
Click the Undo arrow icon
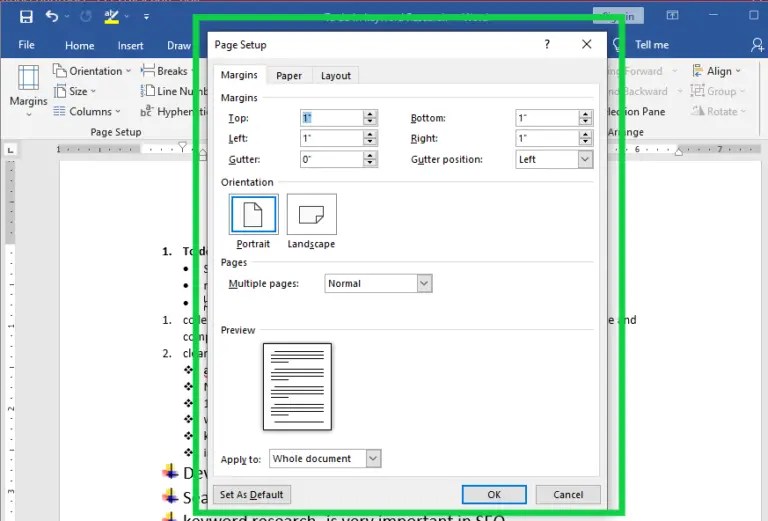pyautogui.click(x=52, y=16)
